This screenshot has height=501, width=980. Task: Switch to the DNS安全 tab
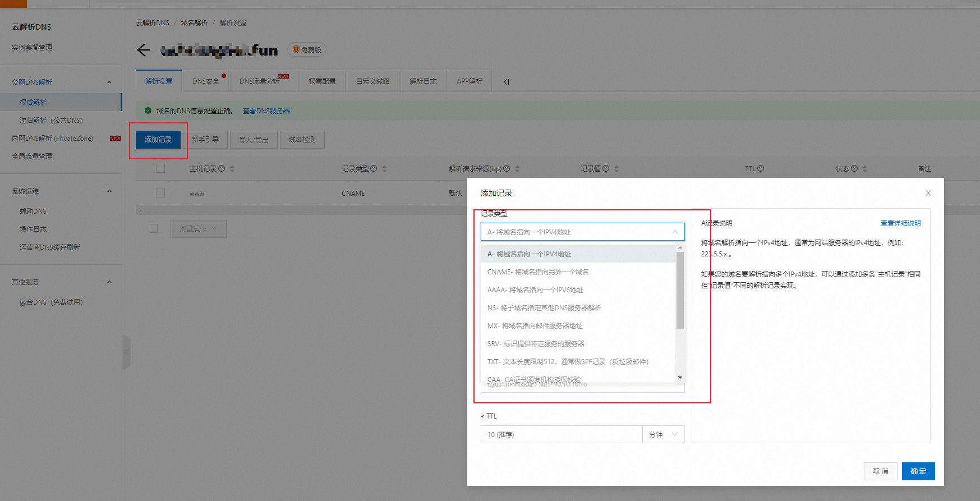click(206, 81)
